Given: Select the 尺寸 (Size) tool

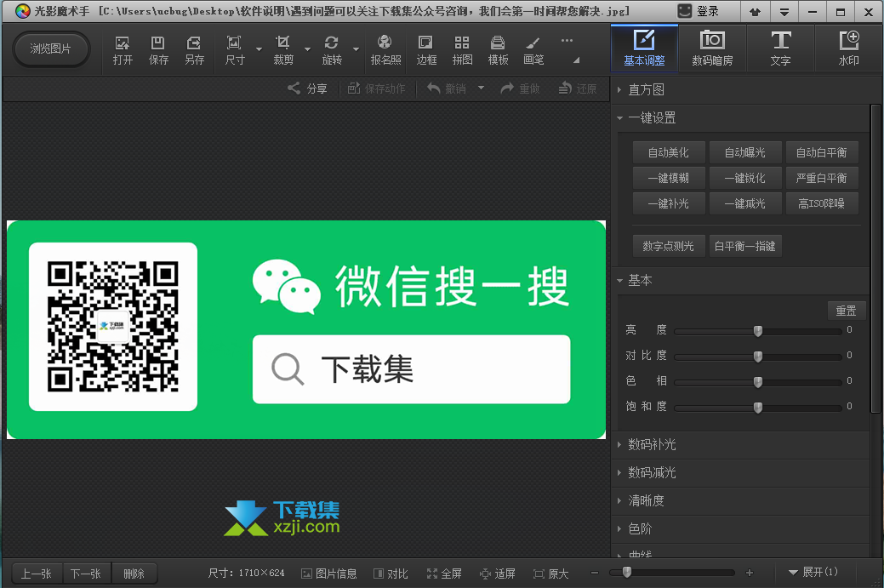Looking at the screenshot, I should tap(235, 51).
